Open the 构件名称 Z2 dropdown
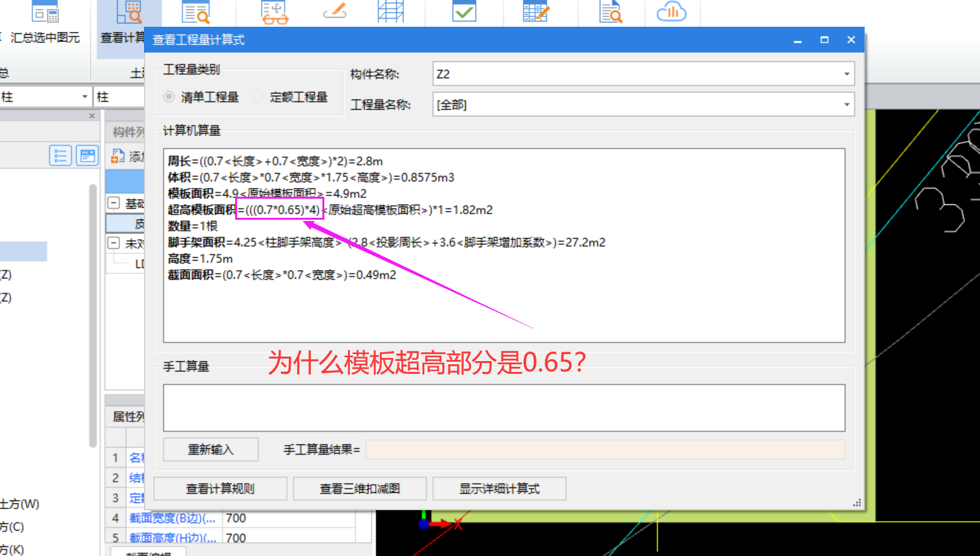This screenshot has height=556, width=980. coord(847,74)
